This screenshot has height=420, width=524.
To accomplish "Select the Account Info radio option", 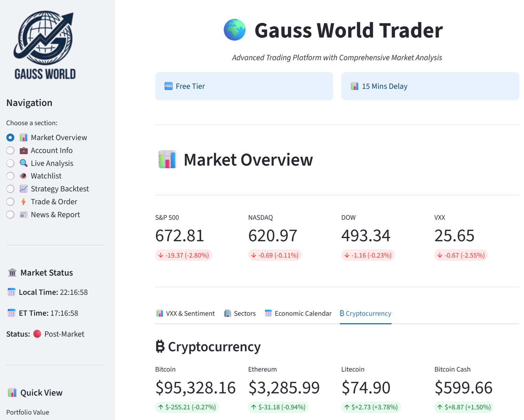I will (x=10, y=151).
